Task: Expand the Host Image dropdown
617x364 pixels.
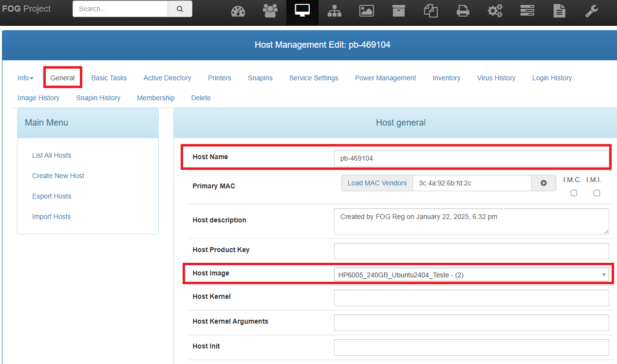Action: (x=471, y=275)
